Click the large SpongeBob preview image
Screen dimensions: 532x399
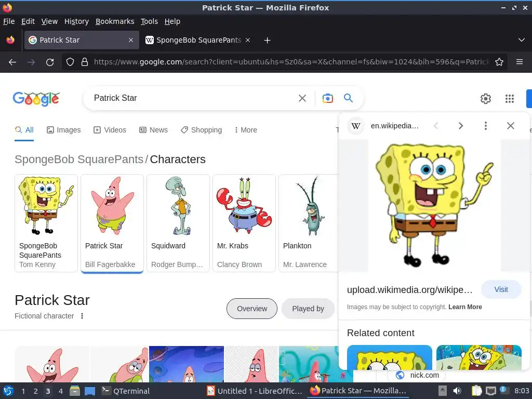(x=434, y=205)
